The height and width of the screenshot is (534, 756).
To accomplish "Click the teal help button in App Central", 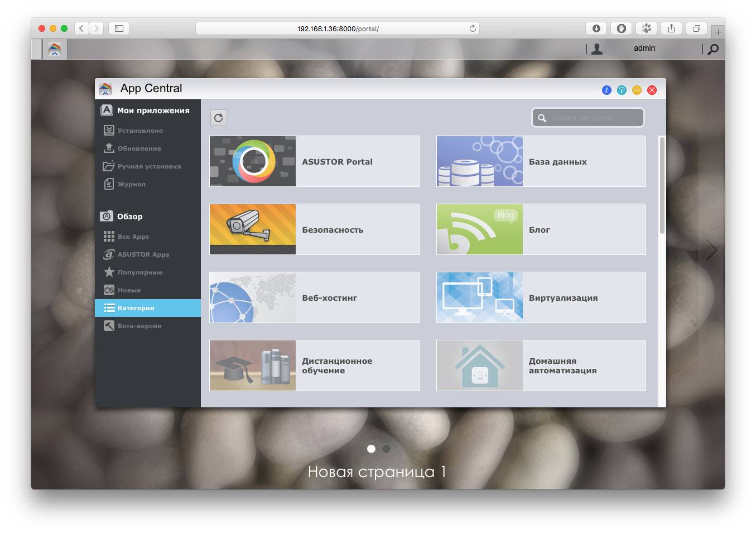I will tap(622, 90).
